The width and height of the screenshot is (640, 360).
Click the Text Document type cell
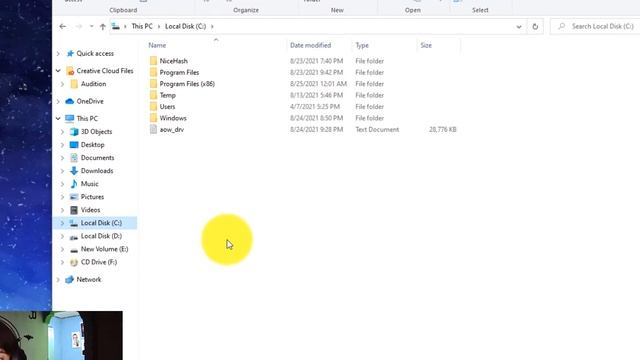pos(377,129)
